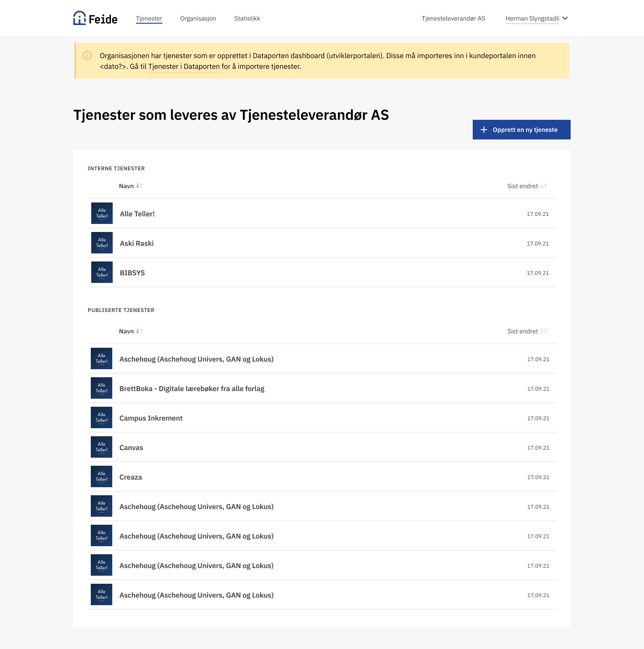
Task: Open the Statistikk tab
Action: click(247, 18)
